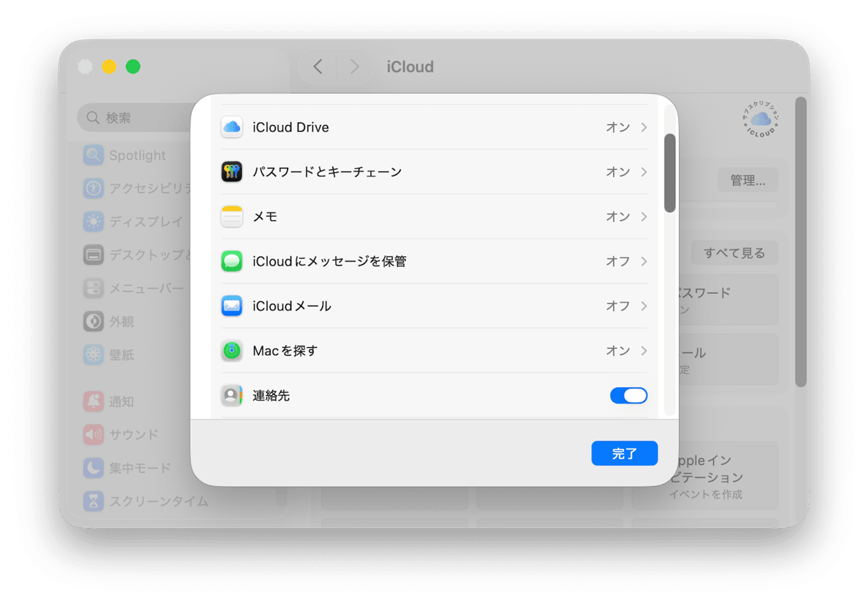Click the iCloud window title text
The height and width of the screenshot is (605, 868).
click(410, 66)
